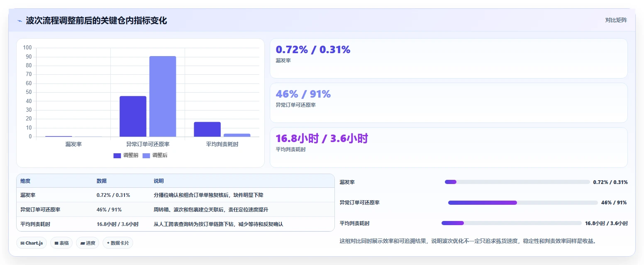Click the 漏发率 x-axis label under the chart
Screen dimensions: 644x265
(73, 144)
